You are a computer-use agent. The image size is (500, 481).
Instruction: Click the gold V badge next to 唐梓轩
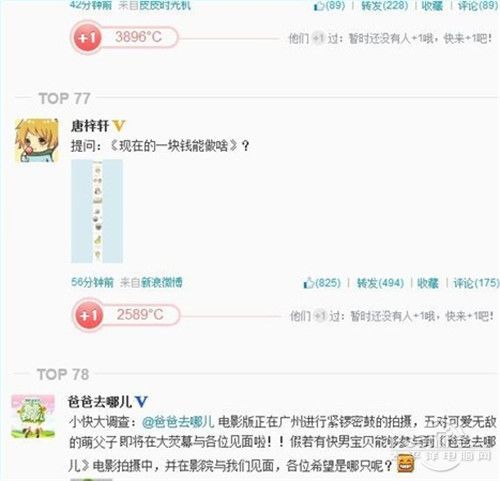coord(118,126)
